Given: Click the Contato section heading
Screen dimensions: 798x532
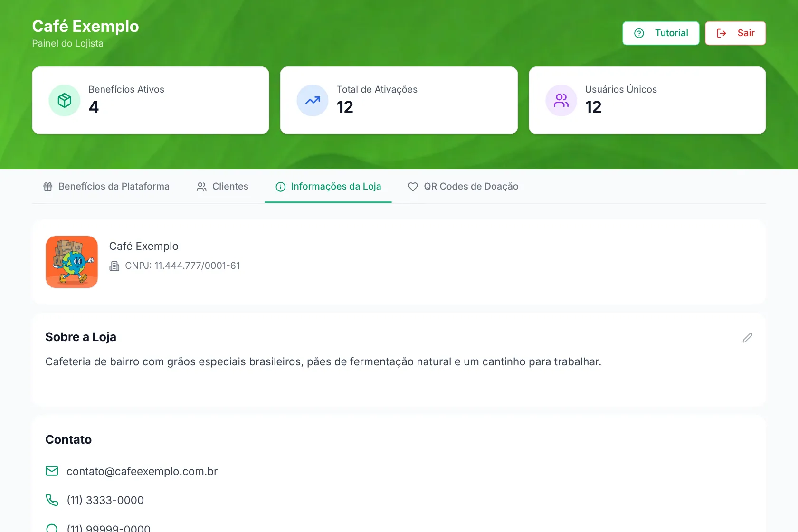Looking at the screenshot, I should [68, 439].
